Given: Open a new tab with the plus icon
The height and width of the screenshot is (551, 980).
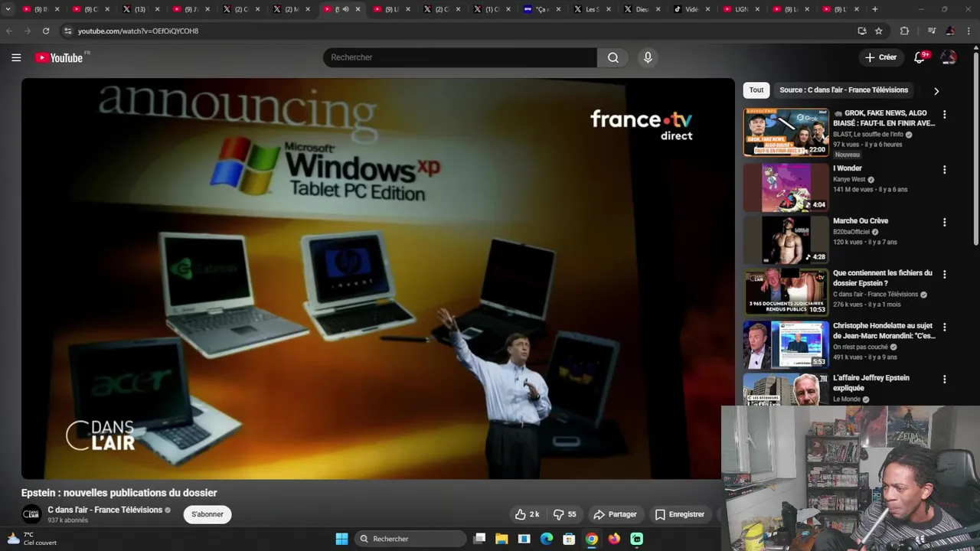Looking at the screenshot, I should [x=875, y=9].
